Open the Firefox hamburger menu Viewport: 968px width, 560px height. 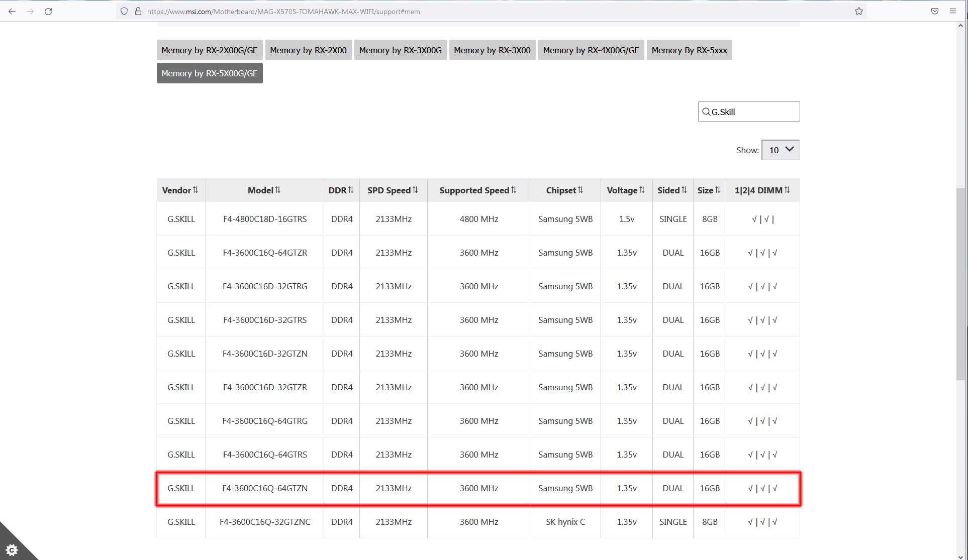(x=953, y=11)
